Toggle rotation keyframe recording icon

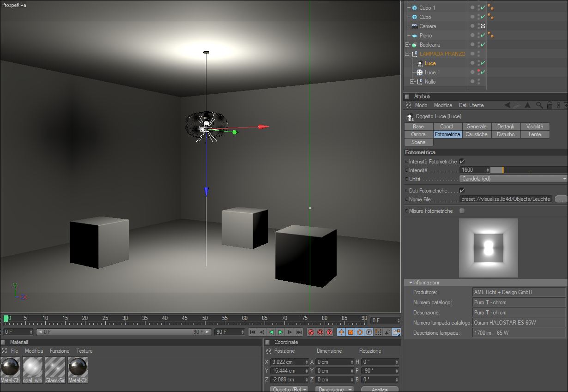point(360,332)
